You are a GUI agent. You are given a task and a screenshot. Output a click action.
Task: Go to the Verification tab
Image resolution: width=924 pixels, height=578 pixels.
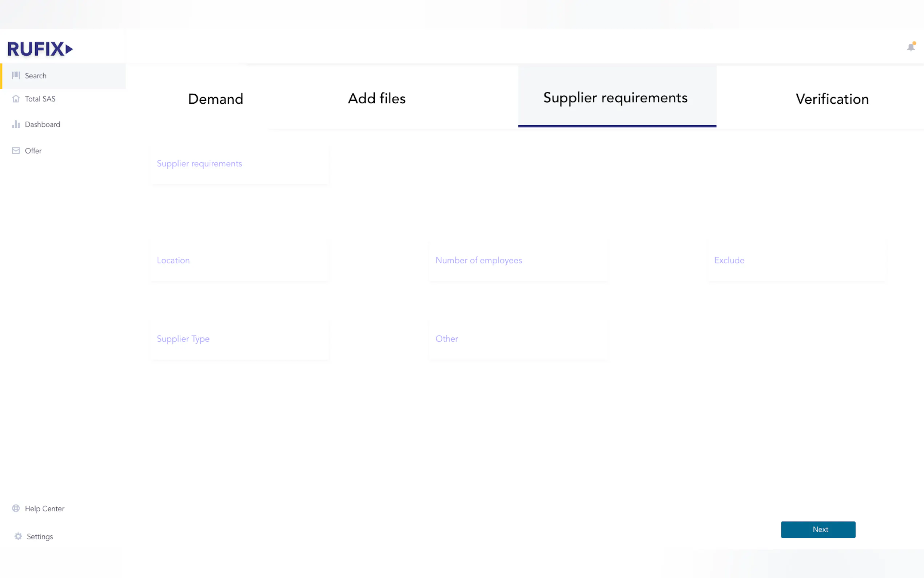point(832,99)
